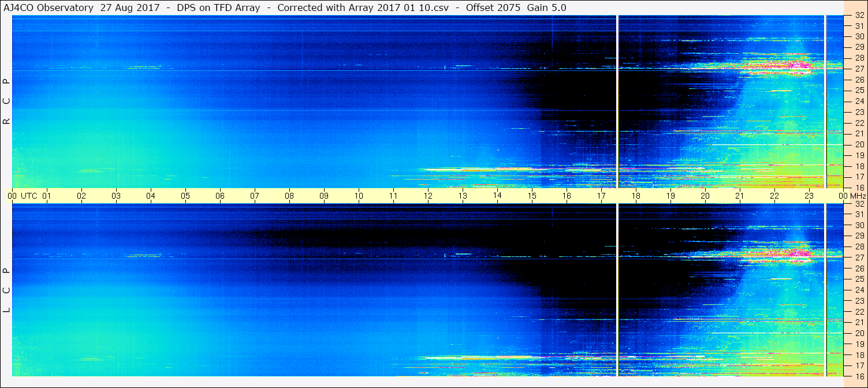
Task: Select hour '10' on the time axis
Action: tap(359, 196)
